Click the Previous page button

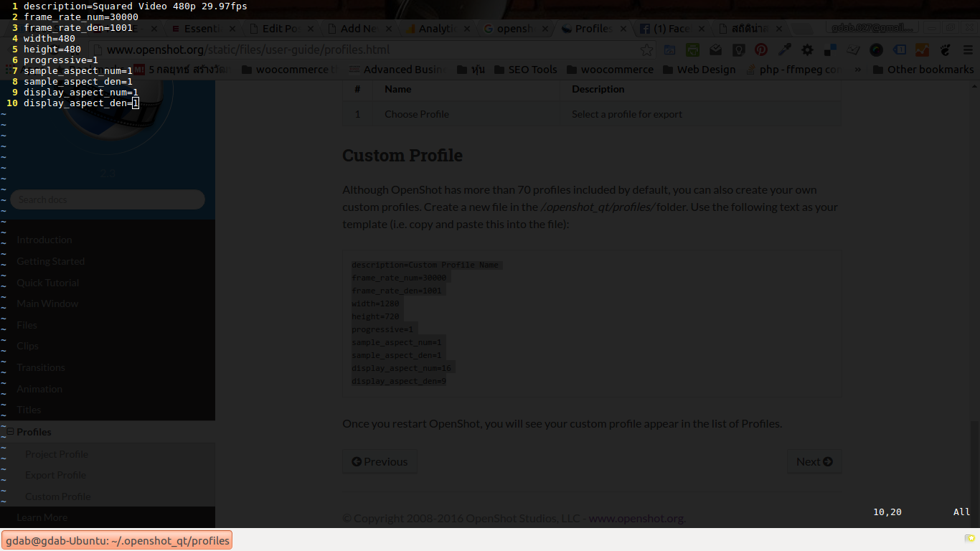[380, 461]
